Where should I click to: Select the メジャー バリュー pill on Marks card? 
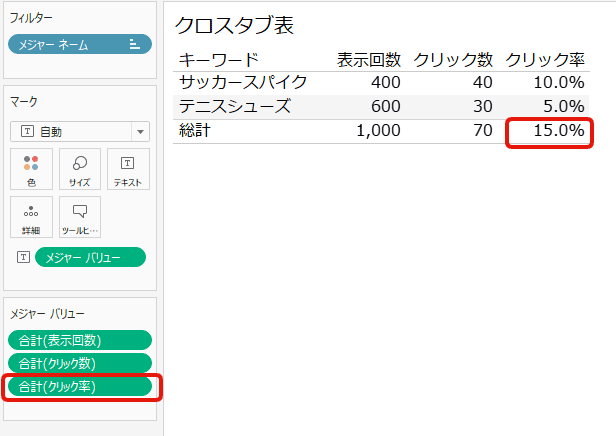point(90,258)
